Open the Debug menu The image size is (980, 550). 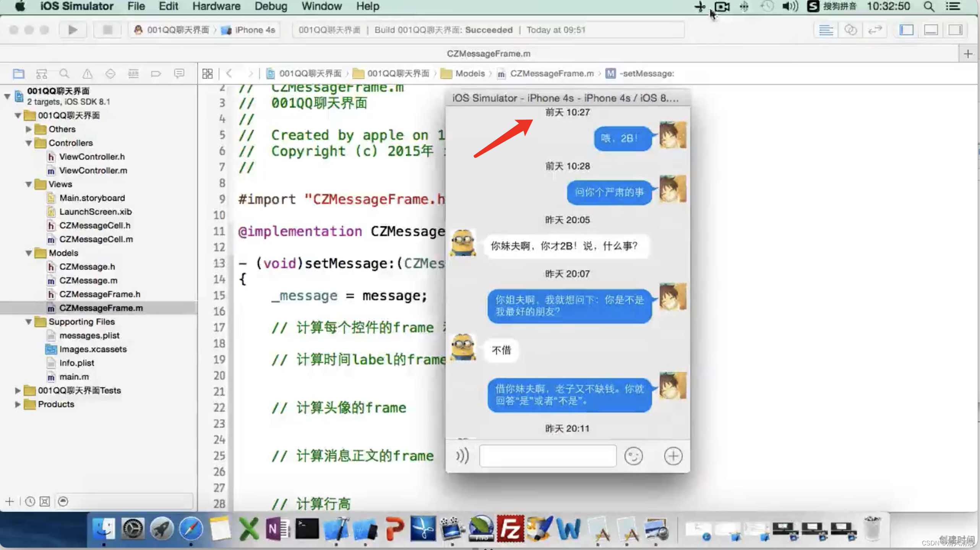coord(271,6)
